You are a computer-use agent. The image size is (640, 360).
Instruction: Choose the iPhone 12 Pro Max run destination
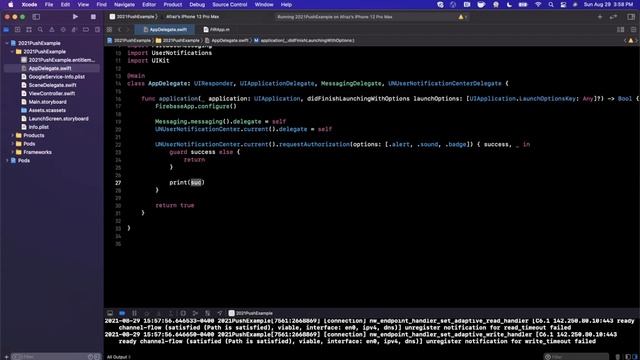coord(193,17)
